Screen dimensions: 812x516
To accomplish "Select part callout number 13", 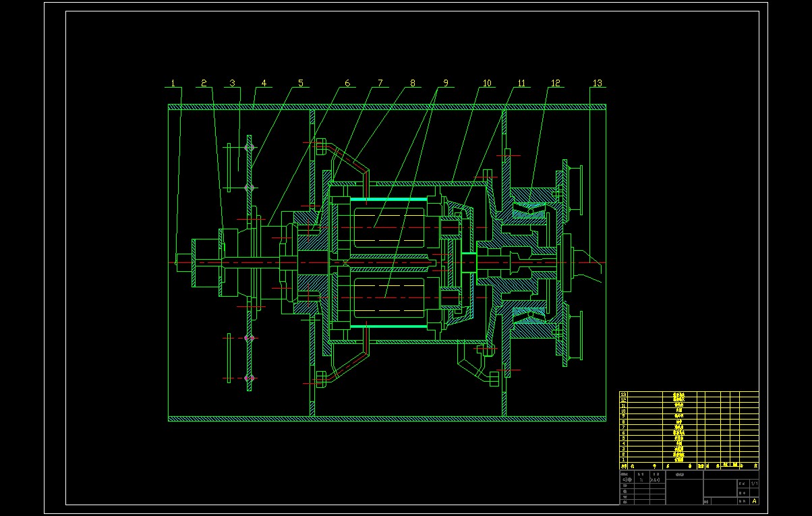I will point(597,84).
